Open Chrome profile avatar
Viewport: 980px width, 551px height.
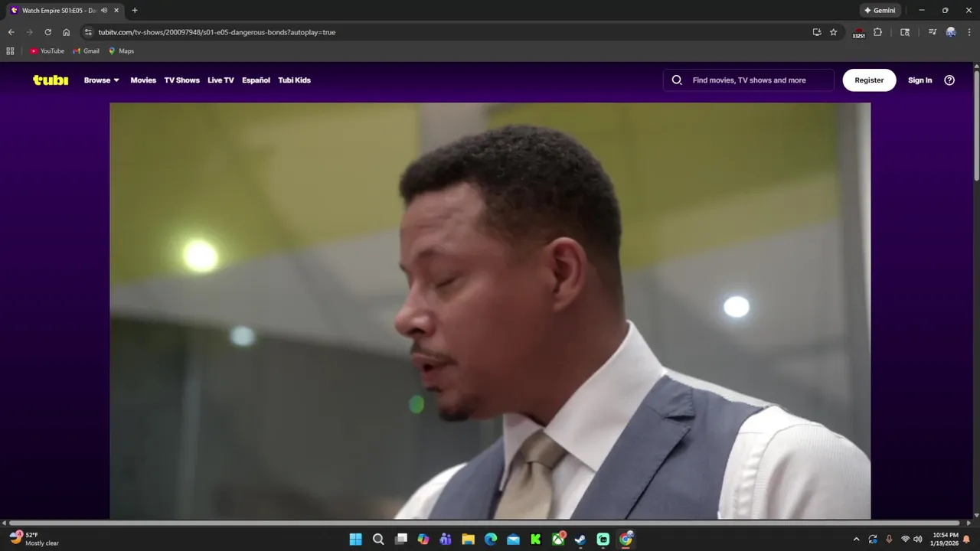[951, 32]
